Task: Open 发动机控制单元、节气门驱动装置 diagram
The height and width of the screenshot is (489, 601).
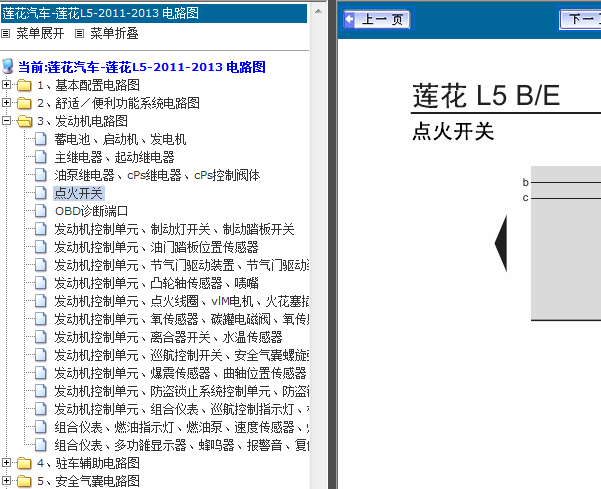Action: coord(181,265)
